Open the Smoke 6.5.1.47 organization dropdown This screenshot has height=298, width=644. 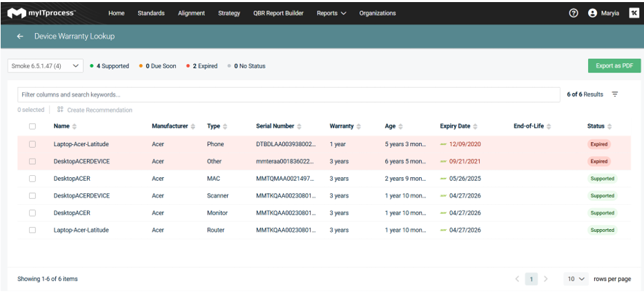tap(46, 66)
